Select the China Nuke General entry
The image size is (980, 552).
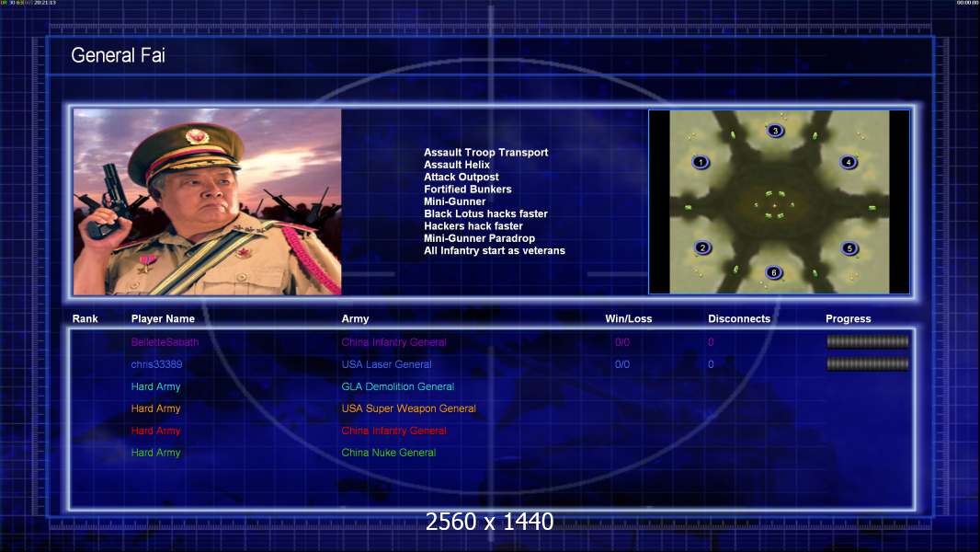[389, 453]
